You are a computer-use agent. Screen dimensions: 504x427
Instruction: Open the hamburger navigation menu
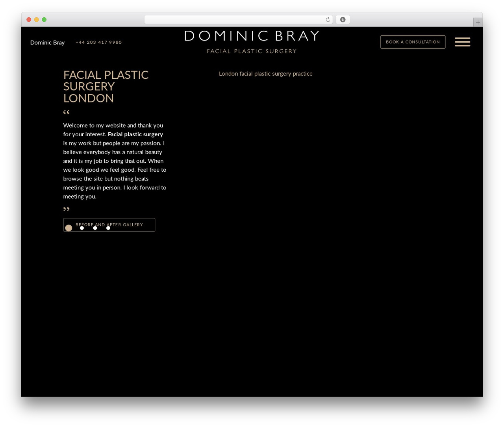462,42
